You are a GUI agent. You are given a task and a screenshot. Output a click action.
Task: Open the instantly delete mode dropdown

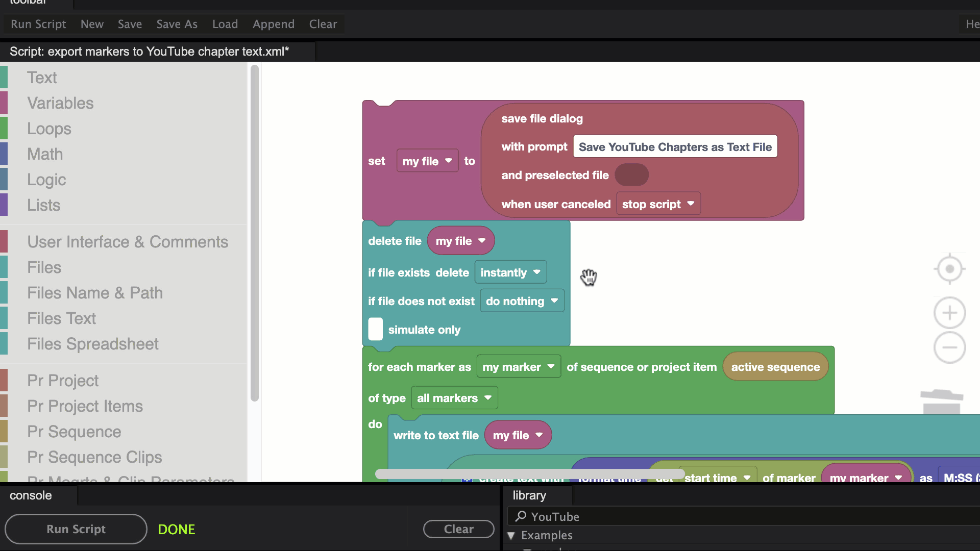pyautogui.click(x=510, y=272)
